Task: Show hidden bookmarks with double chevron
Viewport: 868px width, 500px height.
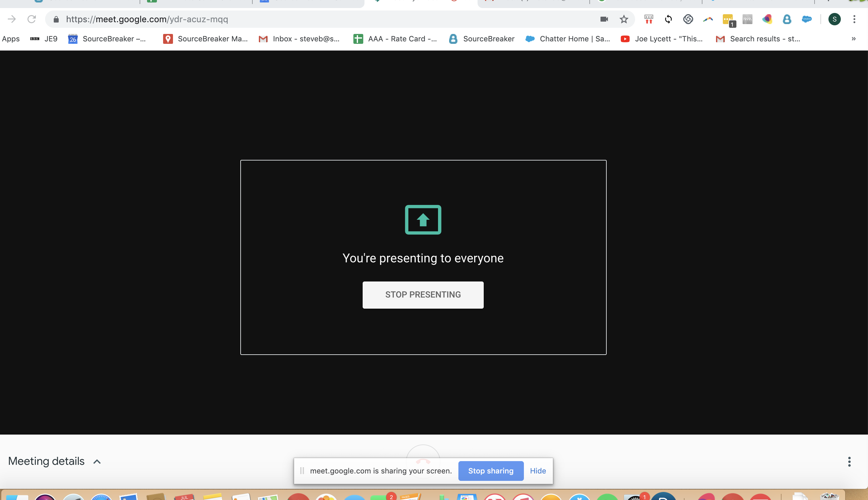Action: pos(853,39)
